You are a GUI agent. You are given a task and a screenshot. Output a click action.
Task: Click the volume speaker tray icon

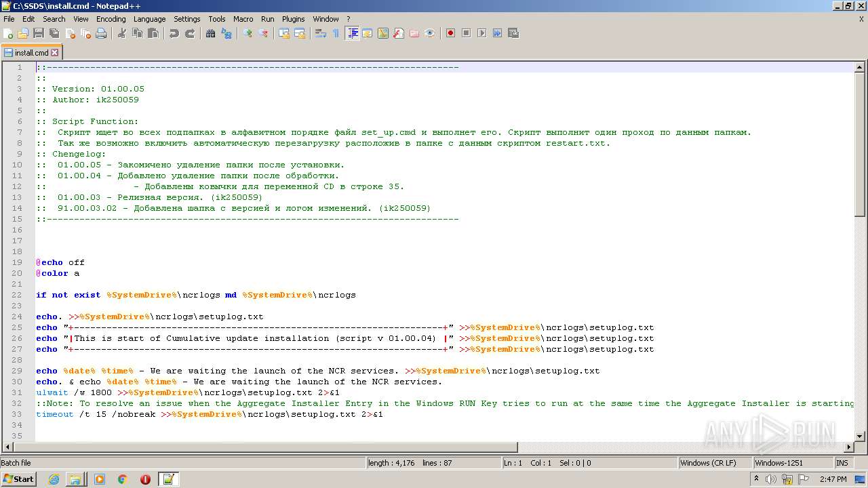click(770, 479)
